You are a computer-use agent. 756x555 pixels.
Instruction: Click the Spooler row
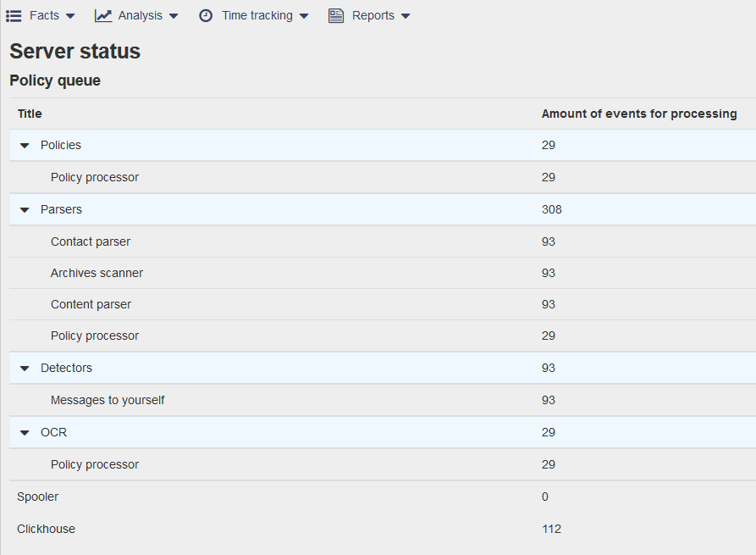[38, 497]
